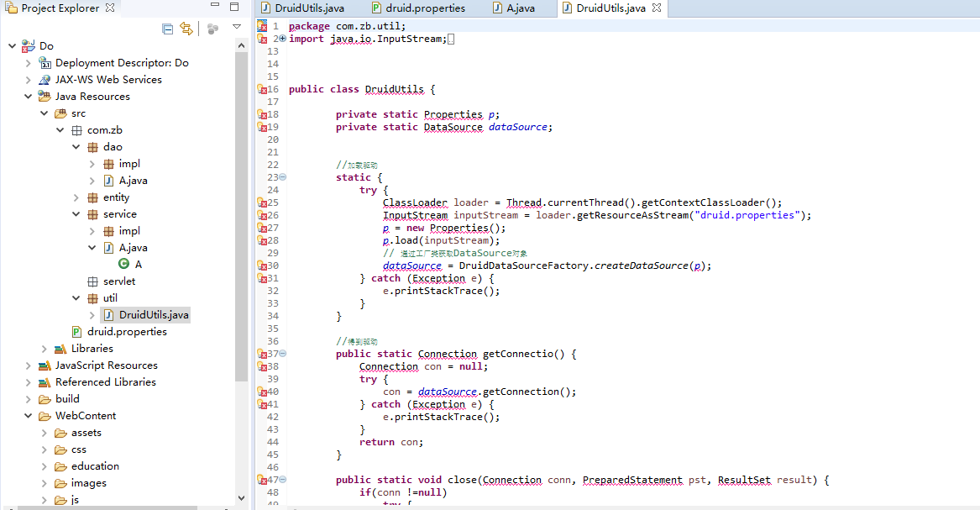Minimize the Project Explorer panel
The image size is (980, 510).
pos(215,5)
